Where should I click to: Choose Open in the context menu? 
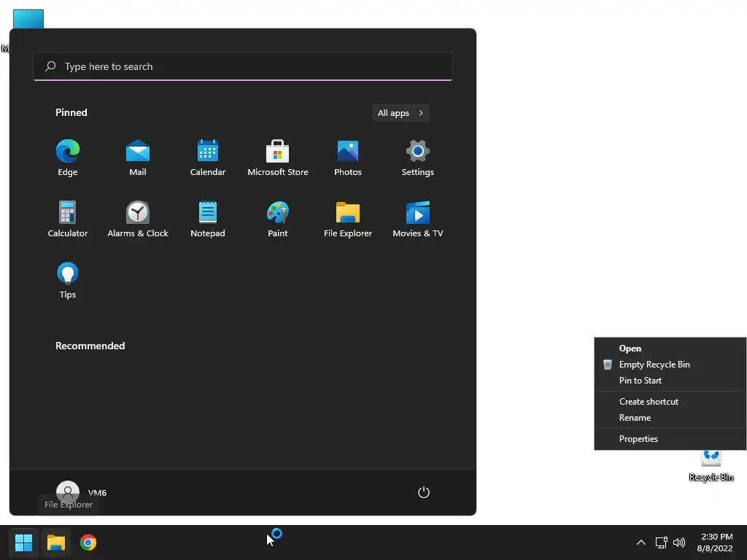(x=670, y=349)
